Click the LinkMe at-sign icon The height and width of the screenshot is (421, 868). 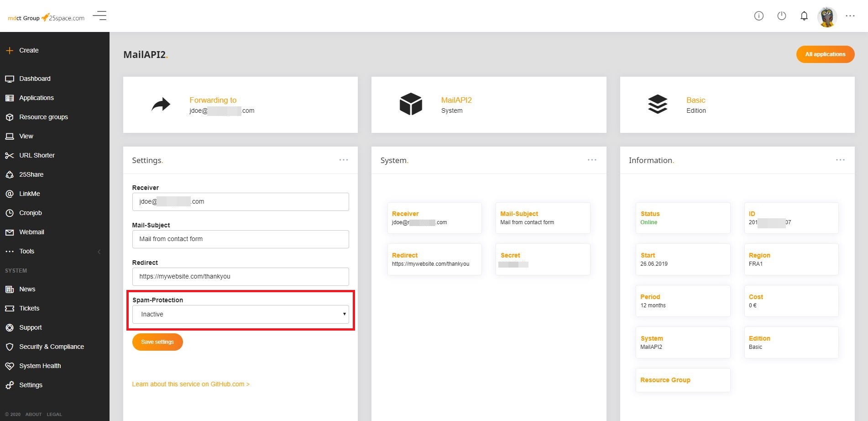pyautogui.click(x=10, y=194)
